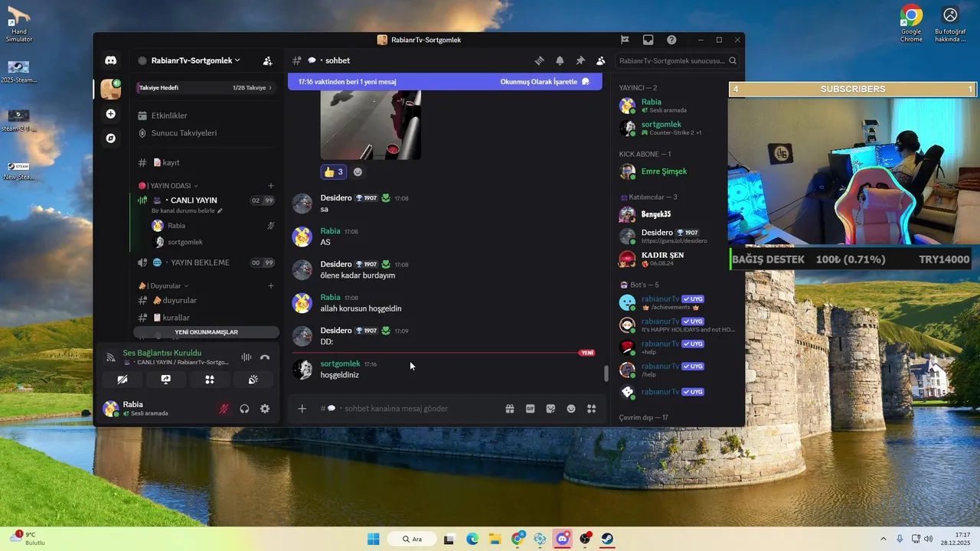Open threads icon in sohbet header
The height and width of the screenshot is (551, 980).
point(539,60)
